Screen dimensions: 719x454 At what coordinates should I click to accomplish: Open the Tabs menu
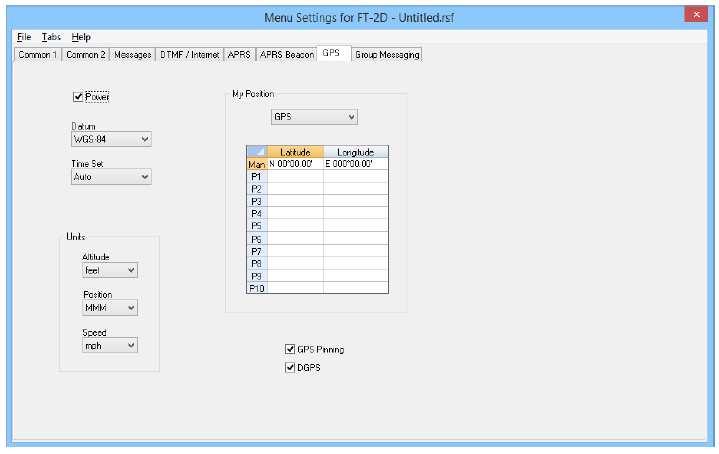(x=51, y=37)
